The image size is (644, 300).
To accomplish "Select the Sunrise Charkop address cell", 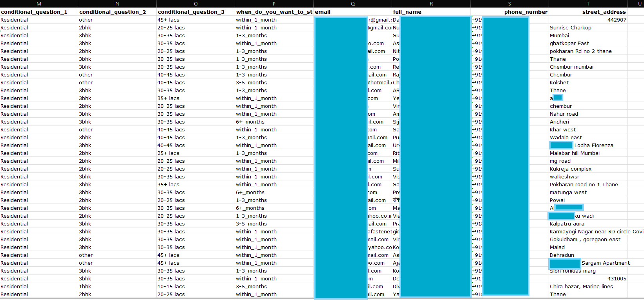I will pyautogui.click(x=588, y=27).
